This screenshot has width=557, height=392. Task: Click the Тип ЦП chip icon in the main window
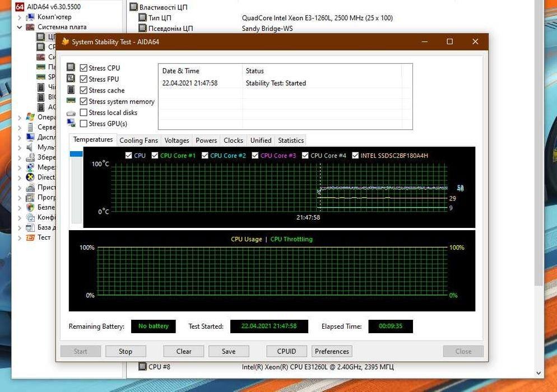[142, 17]
